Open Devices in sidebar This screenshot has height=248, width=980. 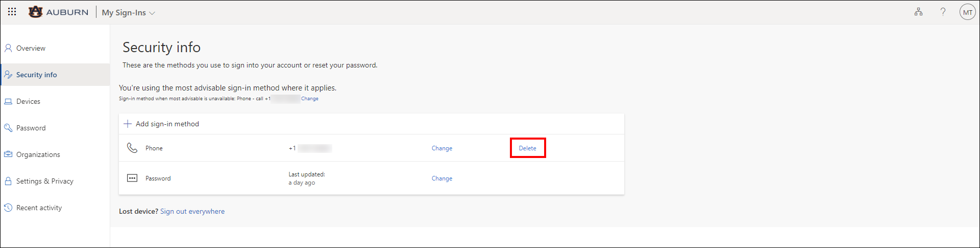[x=55, y=101]
